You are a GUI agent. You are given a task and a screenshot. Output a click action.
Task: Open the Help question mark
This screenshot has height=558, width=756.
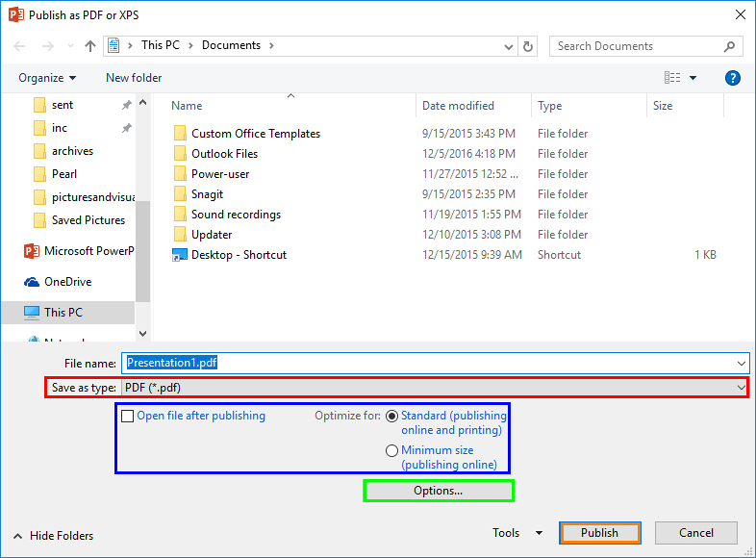tap(732, 78)
